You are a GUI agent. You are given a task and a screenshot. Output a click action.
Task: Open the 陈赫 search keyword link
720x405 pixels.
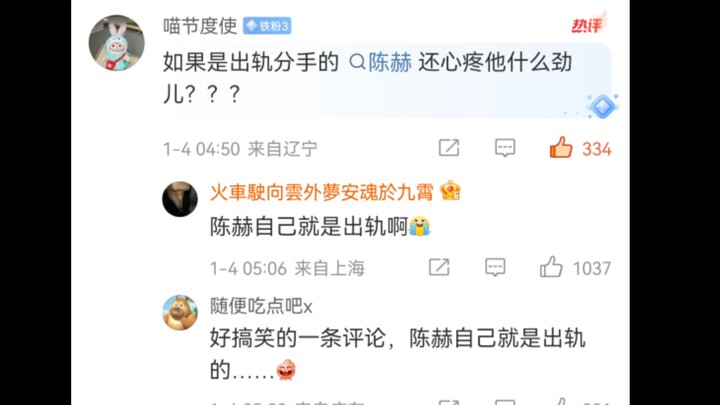pyautogui.click(x=381, y=62)
